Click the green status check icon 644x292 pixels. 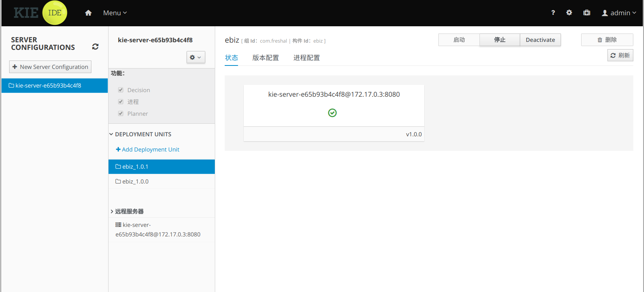(332, 113)
